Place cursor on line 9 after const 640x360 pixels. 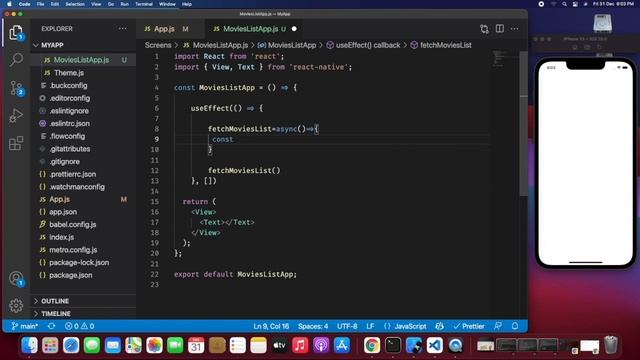click(233, 139)
